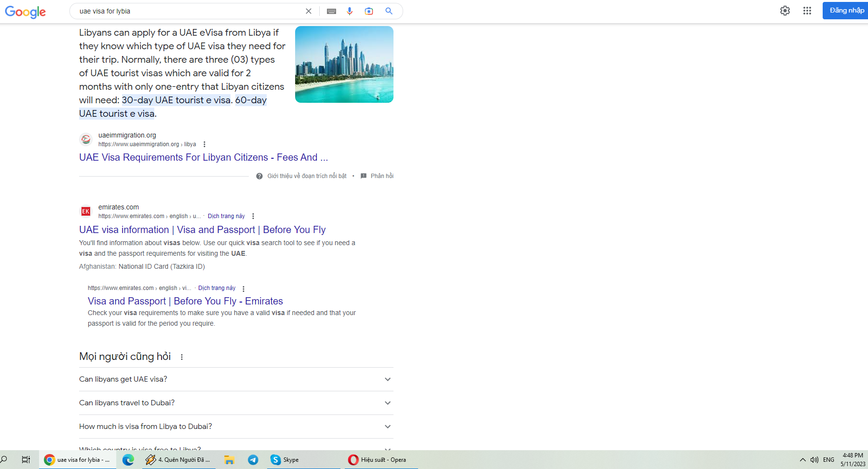Click emirates.com site name text
Image resolution: width=868 pixels, height=469 pixels.
click(119, 207)
